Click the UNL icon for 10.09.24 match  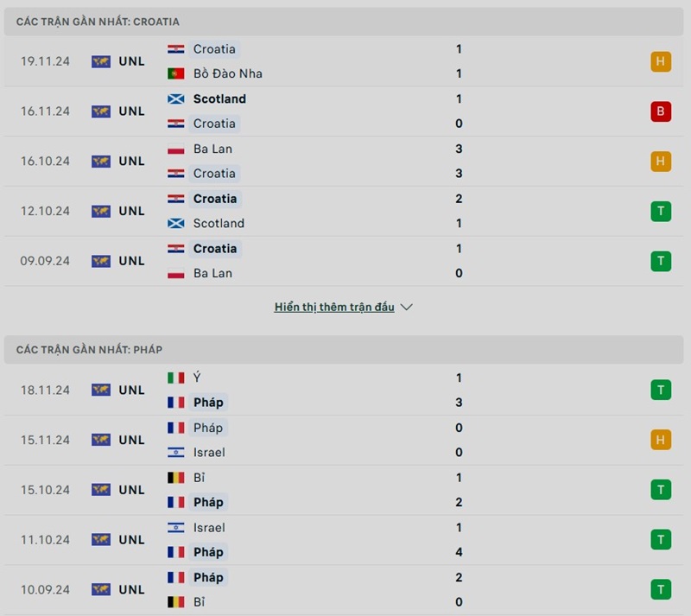[x=101, y=589]
